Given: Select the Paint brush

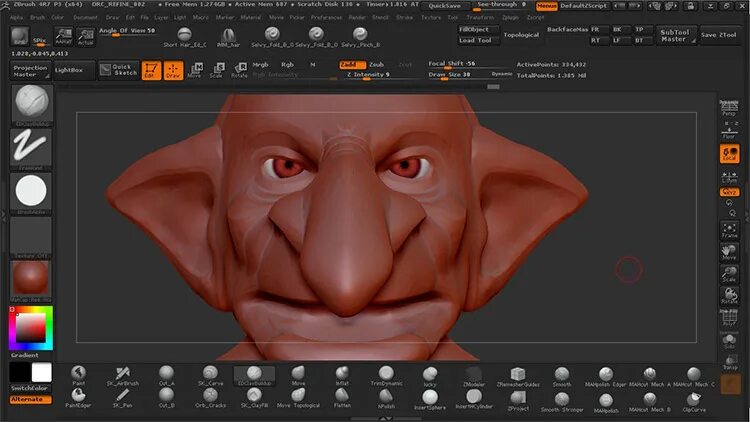Looking at the screenshot, I should click(x=78, y=376).
